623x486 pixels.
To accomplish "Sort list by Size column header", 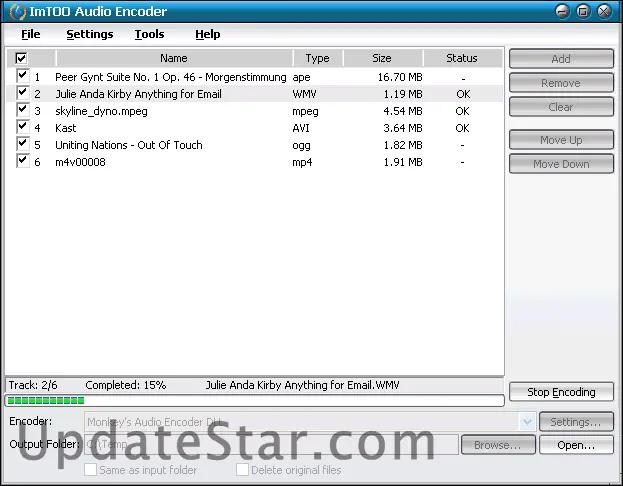I will pos(382,58).
